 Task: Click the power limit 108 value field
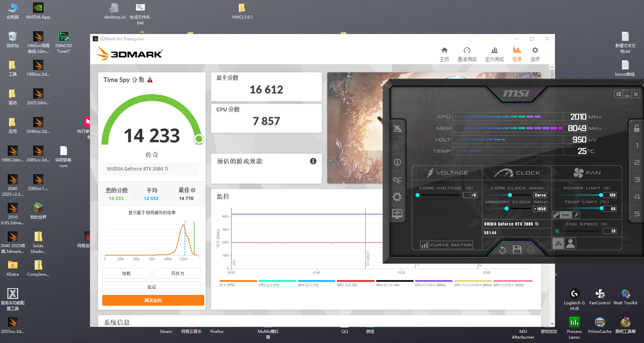(x=610, y=195)
